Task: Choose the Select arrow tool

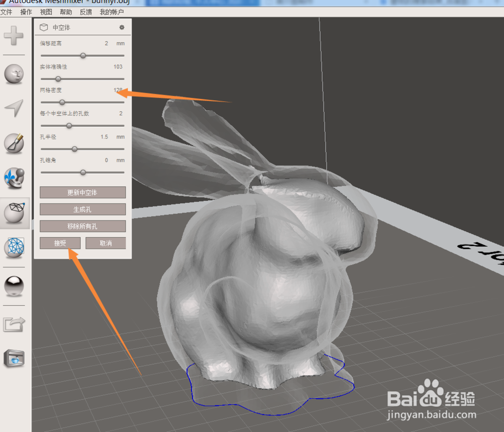Action: coord(14,108)
